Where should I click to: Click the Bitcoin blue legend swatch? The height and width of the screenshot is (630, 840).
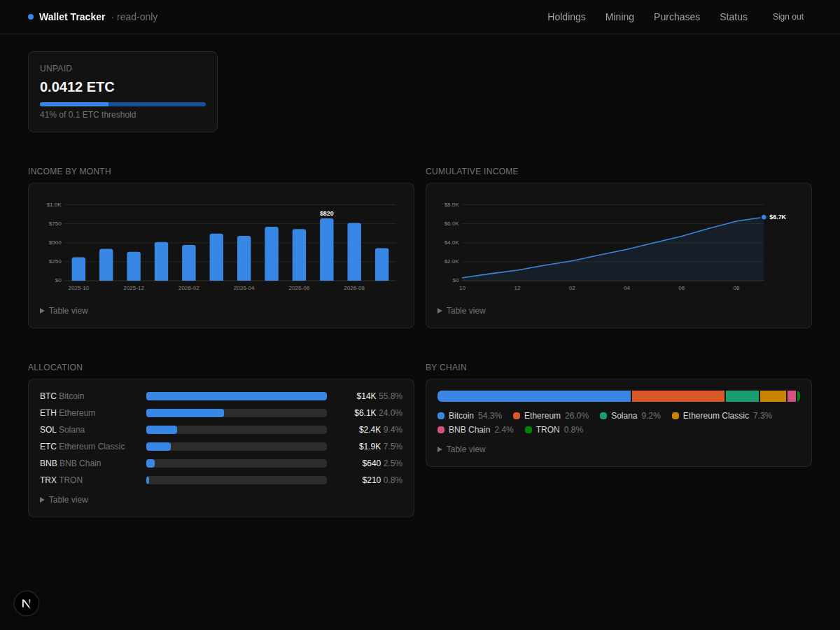(441, 416)
